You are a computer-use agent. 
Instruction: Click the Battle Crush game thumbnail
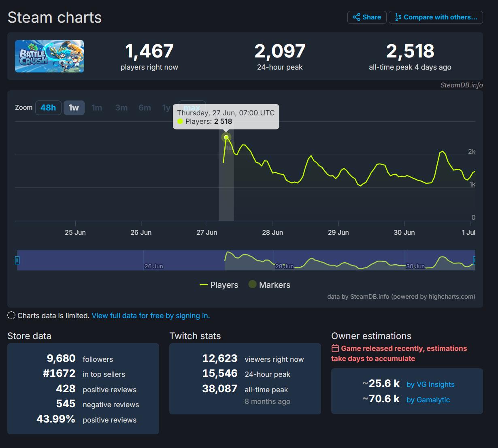tap(50, 56)
